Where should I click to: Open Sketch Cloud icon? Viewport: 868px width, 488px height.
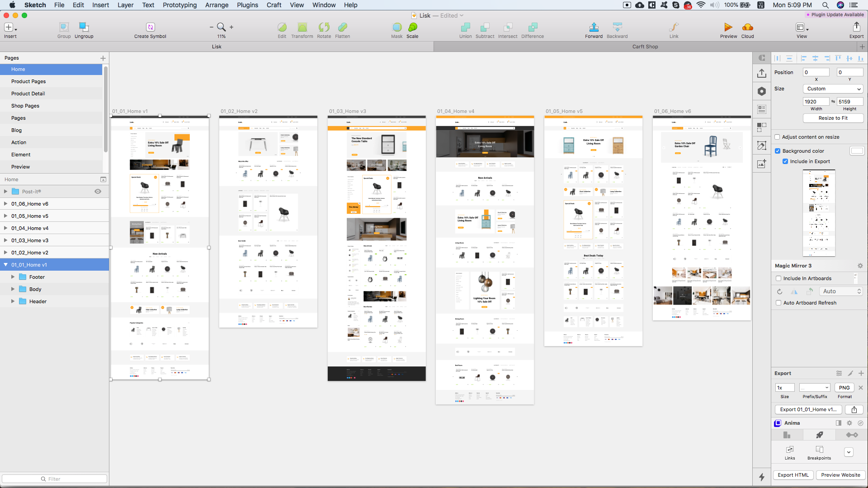(747, 30)
